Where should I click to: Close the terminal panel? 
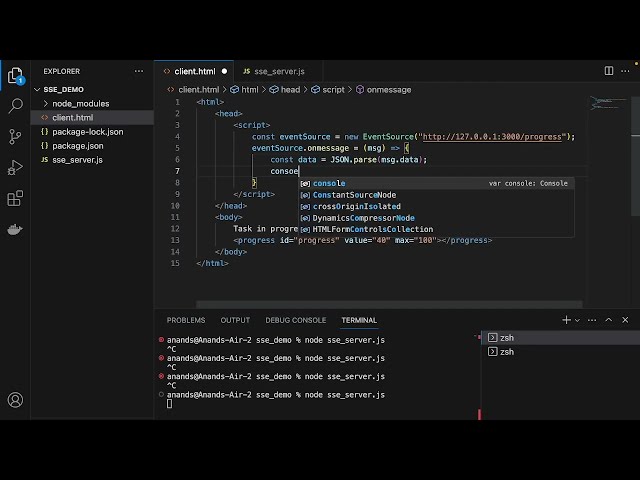click(625, 320)
